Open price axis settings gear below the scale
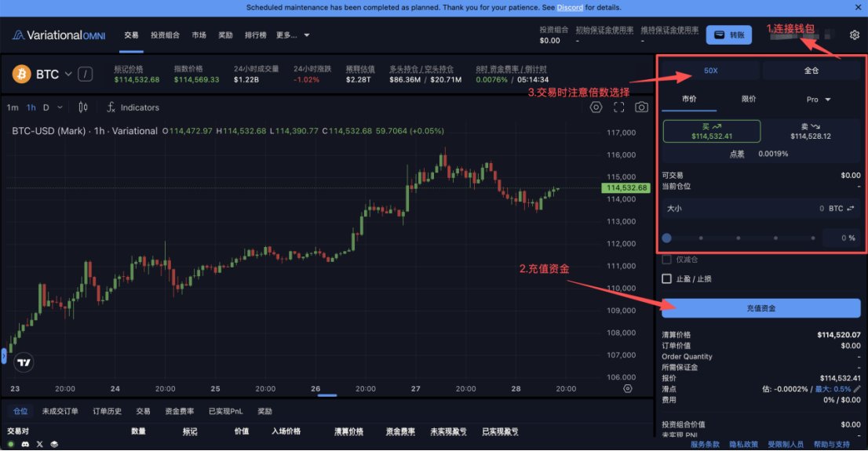Image resolution: width=868 pixels, height=451 pixels. pyautogui.click(x=627, y=388)
